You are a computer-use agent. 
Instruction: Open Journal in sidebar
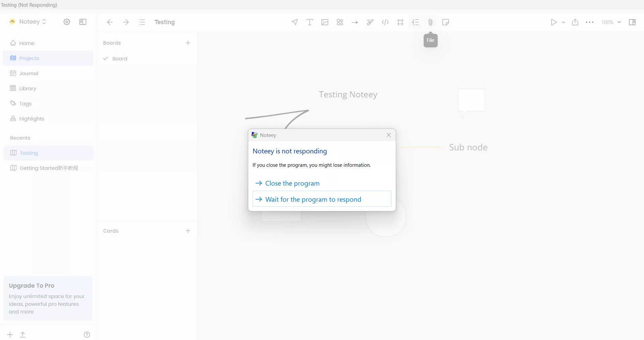pyautogui.click(x=48, y=73)
